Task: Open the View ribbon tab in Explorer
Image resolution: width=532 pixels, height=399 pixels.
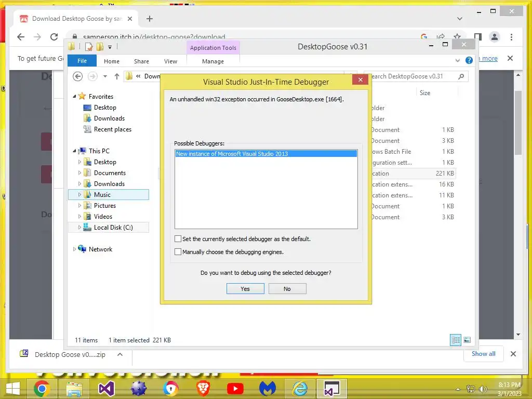Action: pos(170,61)
